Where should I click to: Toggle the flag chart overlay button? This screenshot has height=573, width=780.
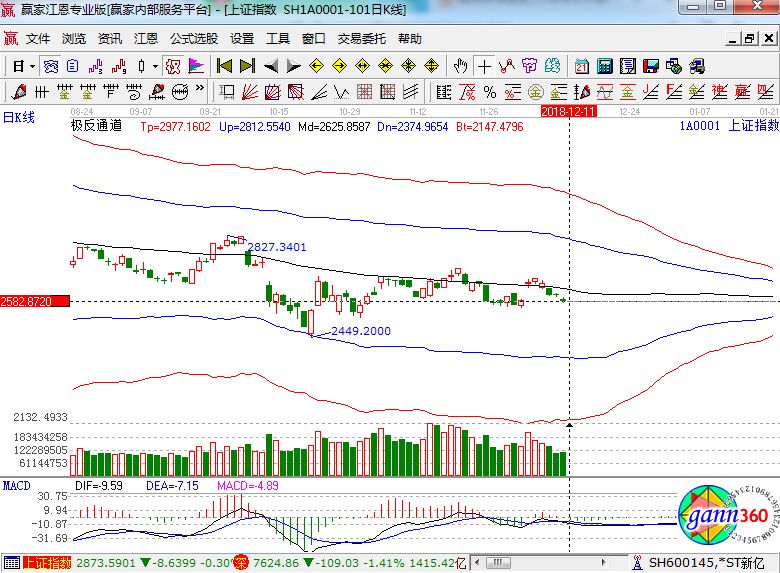click(196, 66)
